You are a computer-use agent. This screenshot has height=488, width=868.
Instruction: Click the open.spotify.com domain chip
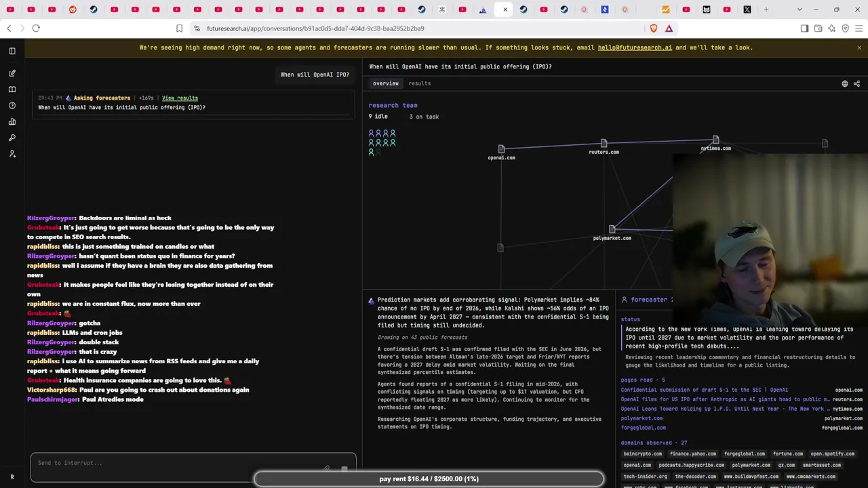tap(832, 454)
